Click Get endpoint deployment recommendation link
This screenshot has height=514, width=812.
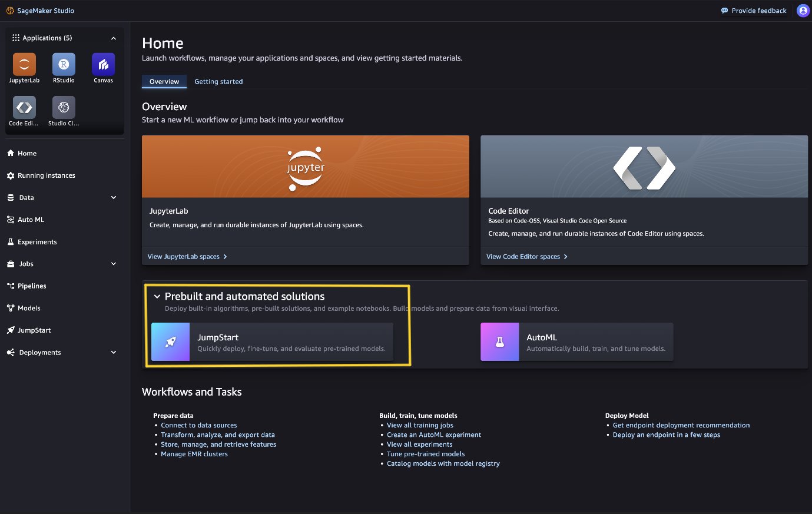(x=681, y=425)
